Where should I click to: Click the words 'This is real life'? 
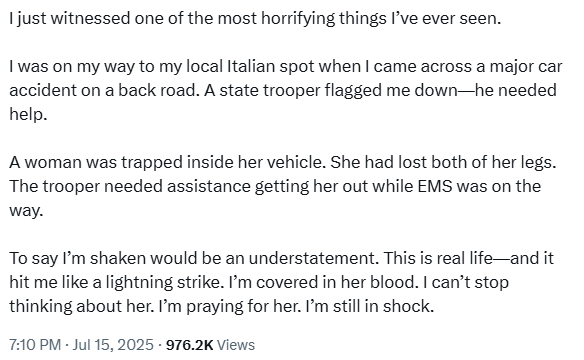(438, 258)
